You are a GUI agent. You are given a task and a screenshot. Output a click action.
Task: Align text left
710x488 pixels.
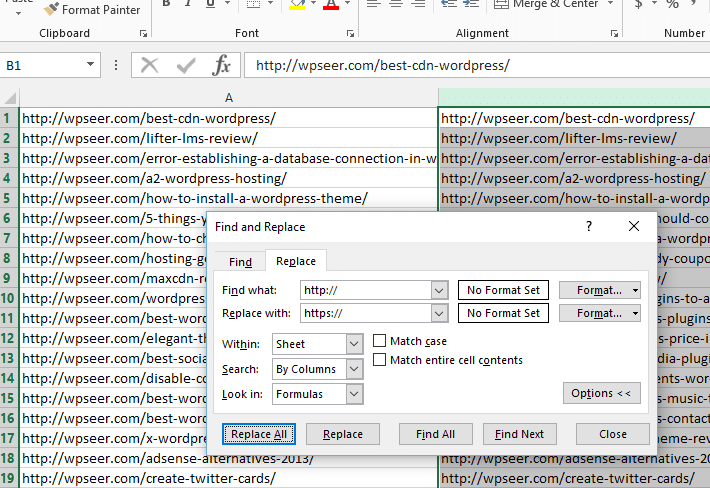click(374, 5)
